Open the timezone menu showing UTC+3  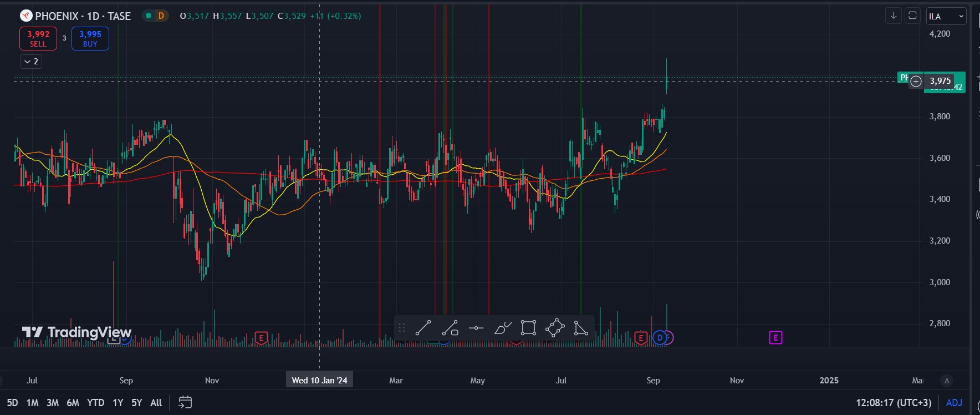click(894, 403)
